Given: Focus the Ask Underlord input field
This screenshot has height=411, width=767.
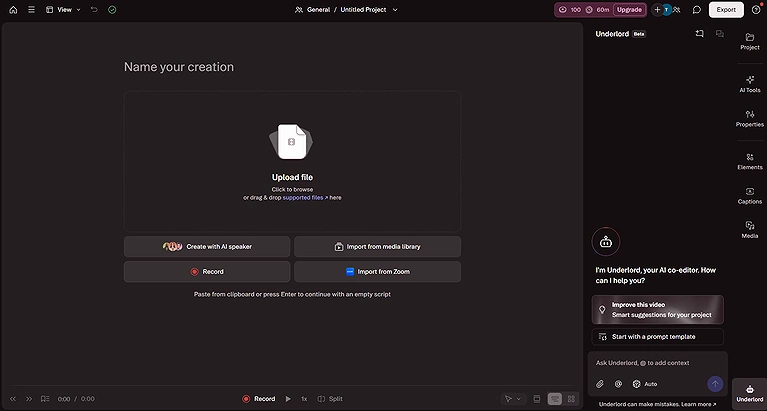Looking at the screenshot, I should 657,363.
